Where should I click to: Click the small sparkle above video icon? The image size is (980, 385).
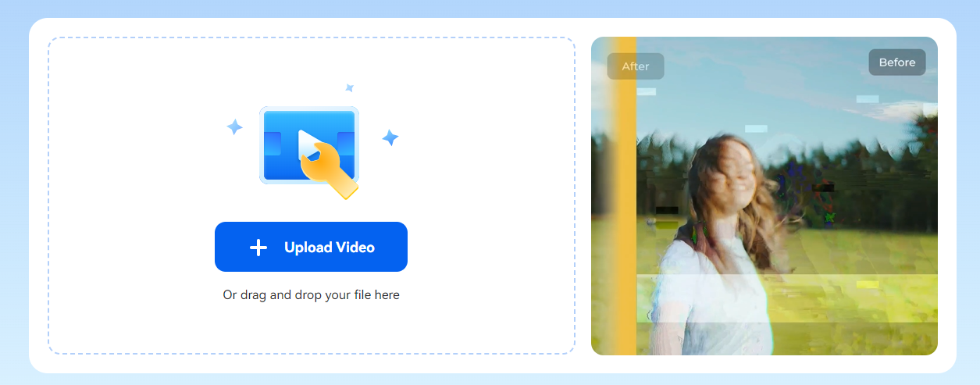tap(350, 87)
